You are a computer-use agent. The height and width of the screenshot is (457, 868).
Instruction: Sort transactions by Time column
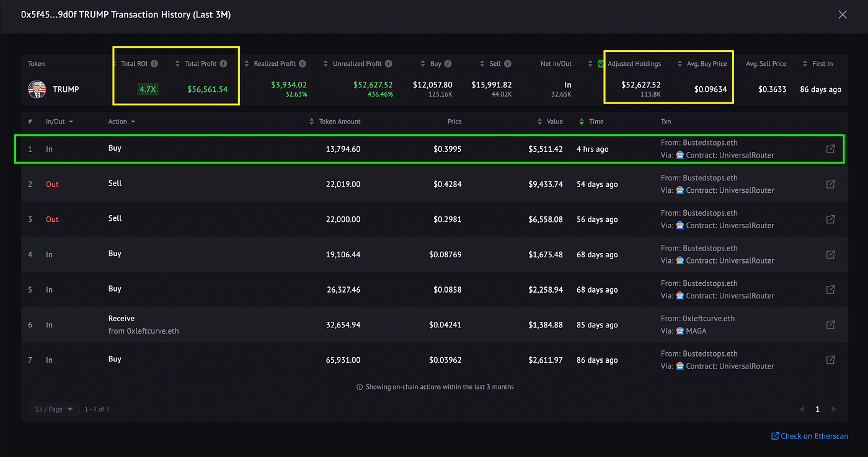591,122
